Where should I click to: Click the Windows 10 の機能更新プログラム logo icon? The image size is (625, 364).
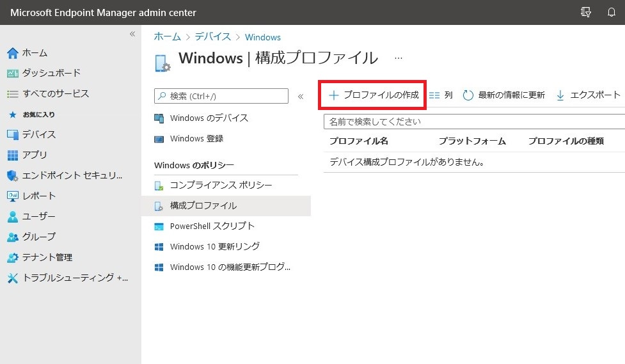[x=159, y=267]
